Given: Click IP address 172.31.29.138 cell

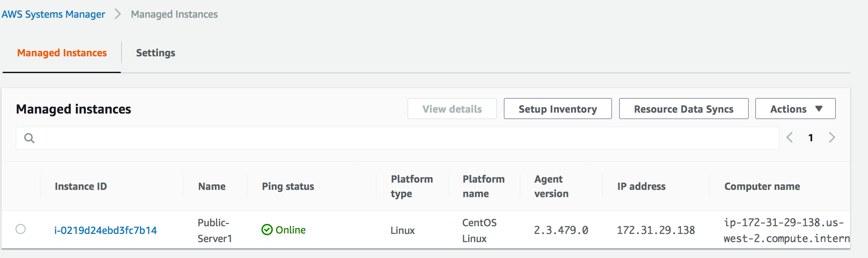Looking at the screenshot, I should (656, 230).
